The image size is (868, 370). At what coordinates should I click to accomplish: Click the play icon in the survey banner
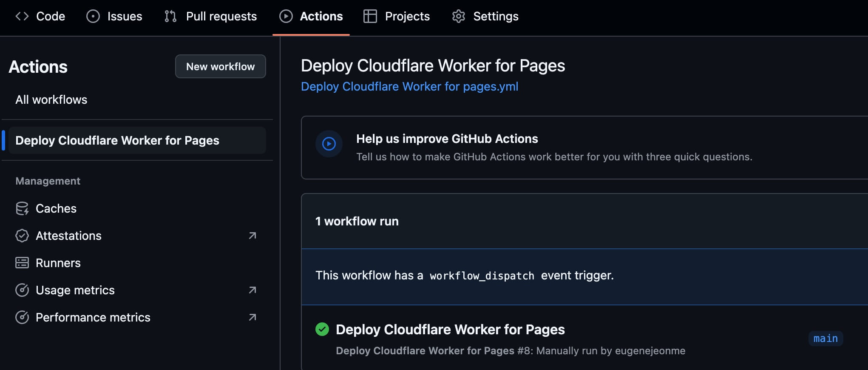329,144
